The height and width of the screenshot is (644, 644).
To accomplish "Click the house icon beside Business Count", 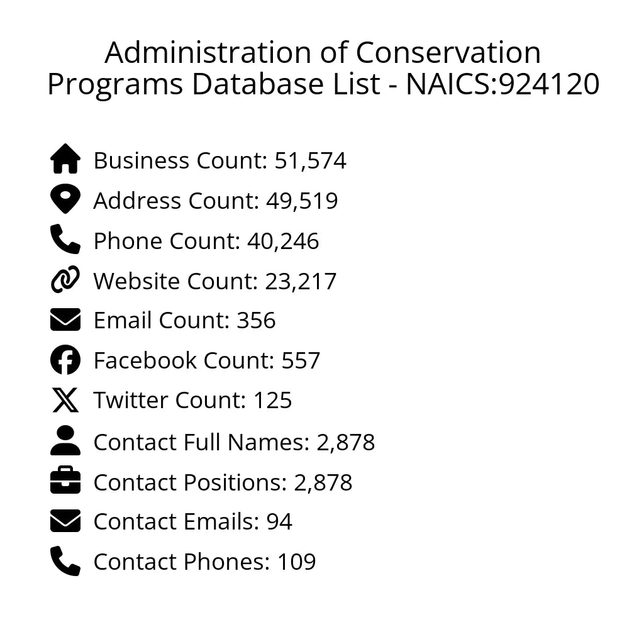I will point(65,159).
